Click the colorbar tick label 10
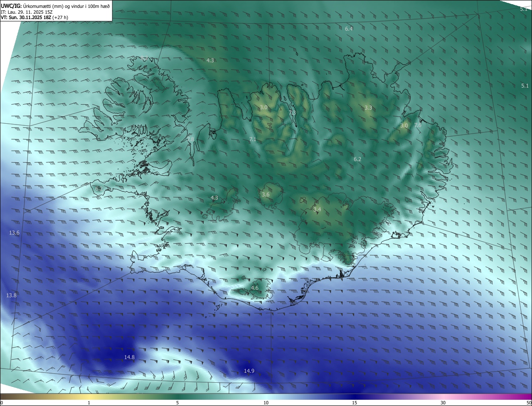The height and width of the screenshot is (406, 532). pos(266,403)
